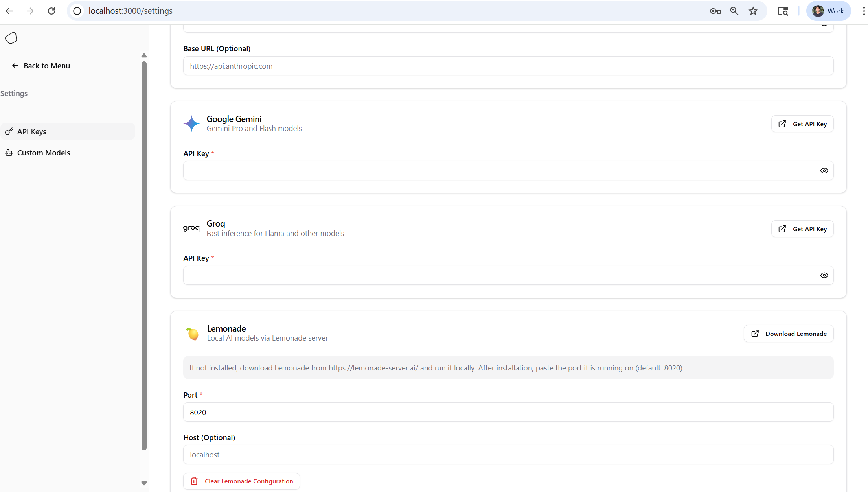This screenshot has height=492, width=868.
Task: Bookmark this page with the star icon
Action: coord(753,11)
